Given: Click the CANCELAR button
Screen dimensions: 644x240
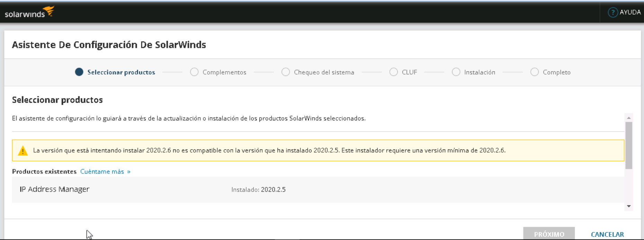Looking at the screenshot, I should pyautogui.click(x=607, y=234).
